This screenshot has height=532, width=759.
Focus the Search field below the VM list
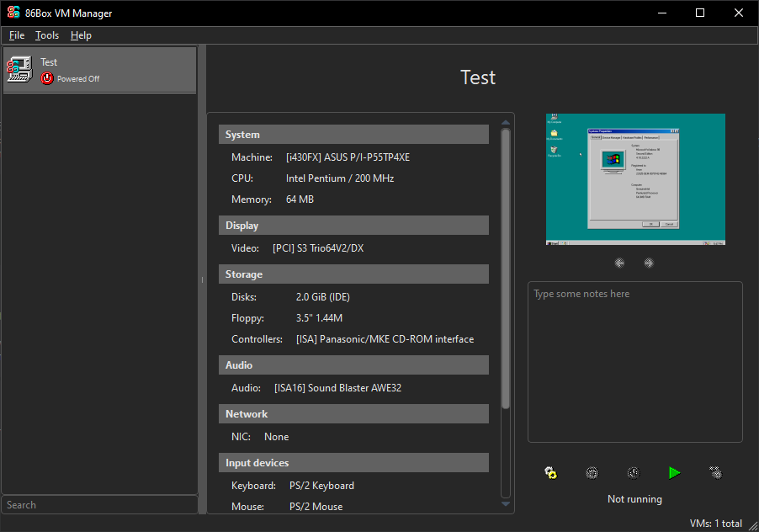click(x=100, y=505)
